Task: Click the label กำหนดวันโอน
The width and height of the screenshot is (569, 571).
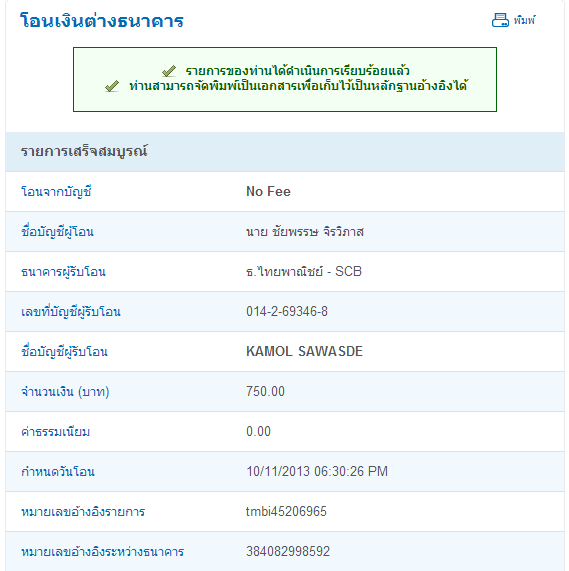Action: pyautogui.click(x=58, y=472)
